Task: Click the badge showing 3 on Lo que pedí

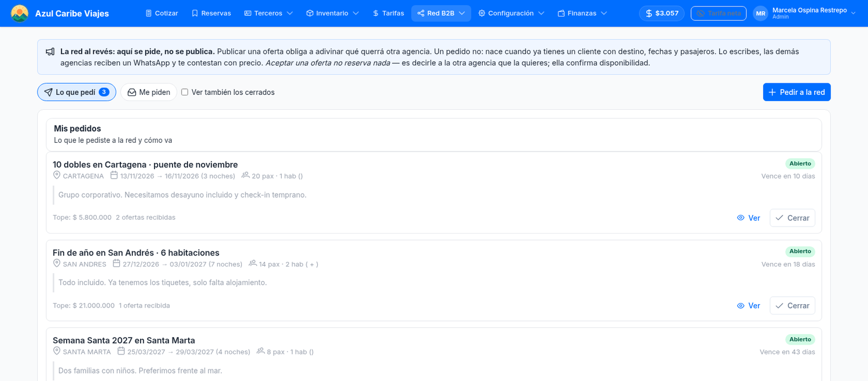Action: [x=104, y=92]
